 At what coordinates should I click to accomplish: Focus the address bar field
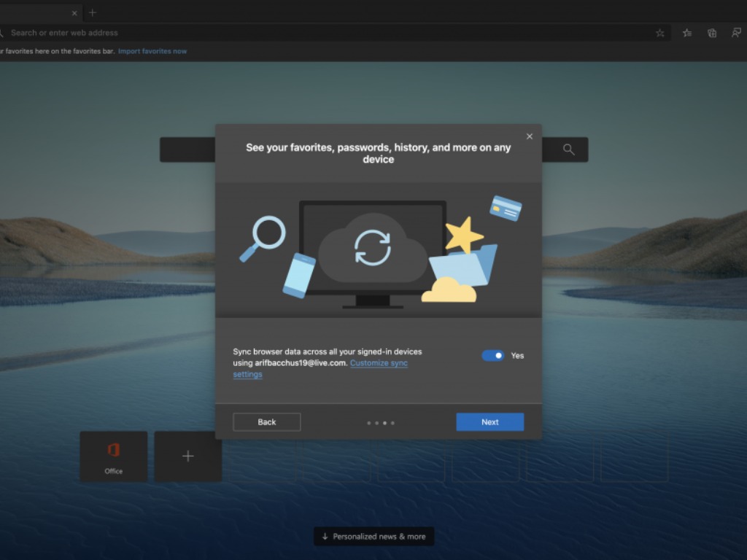tap(328, 33)
